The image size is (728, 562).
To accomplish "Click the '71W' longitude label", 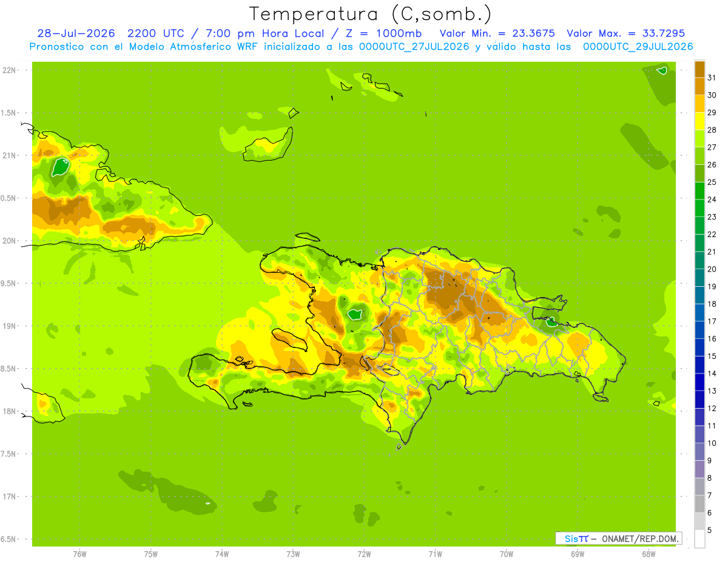I will (435, 554).
